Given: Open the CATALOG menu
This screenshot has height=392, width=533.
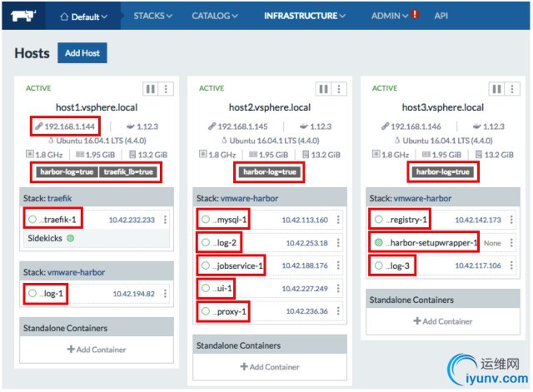Looking at the screenshot, I should coord(215,16).
